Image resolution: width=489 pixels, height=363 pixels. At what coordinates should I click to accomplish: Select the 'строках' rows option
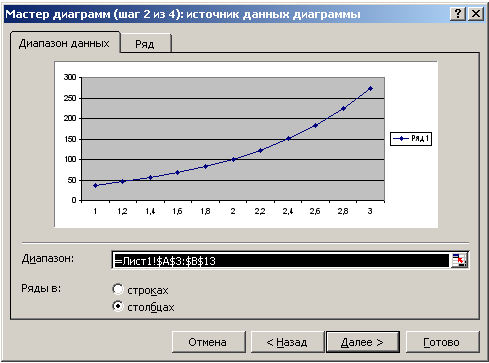point(118,289)
